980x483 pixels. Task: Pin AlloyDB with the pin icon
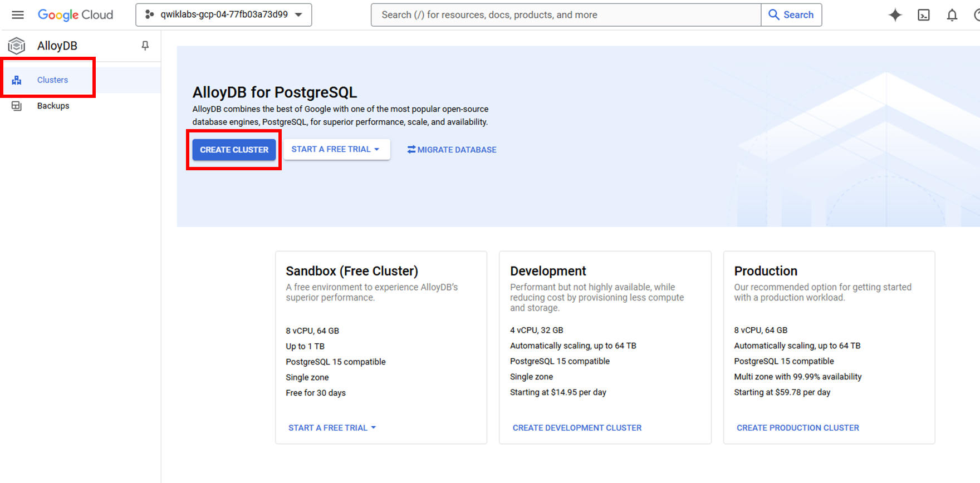[145, 46]
